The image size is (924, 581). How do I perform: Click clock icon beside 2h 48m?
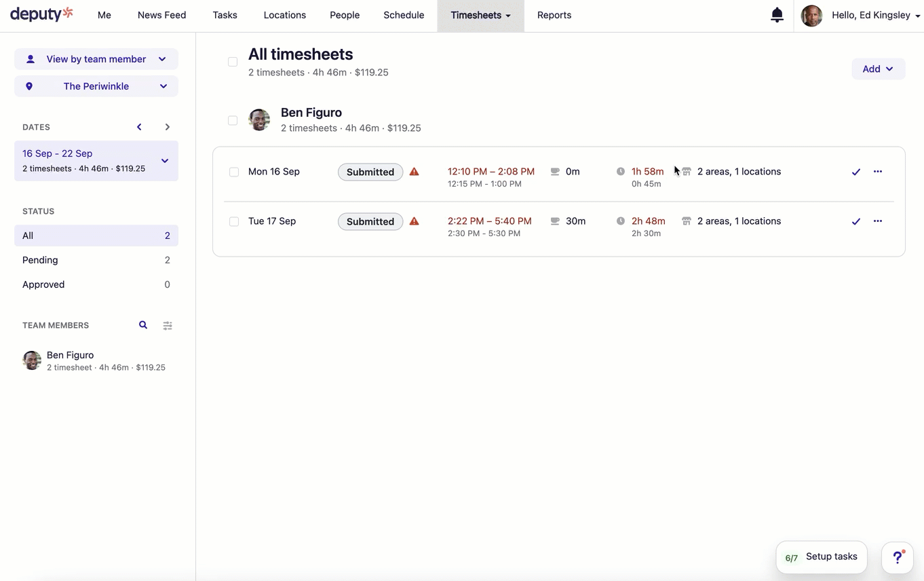click(621, 221)
